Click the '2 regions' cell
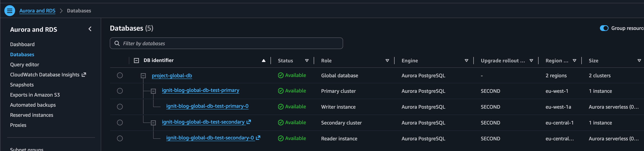The image size is (644, 151). point(556,75)
